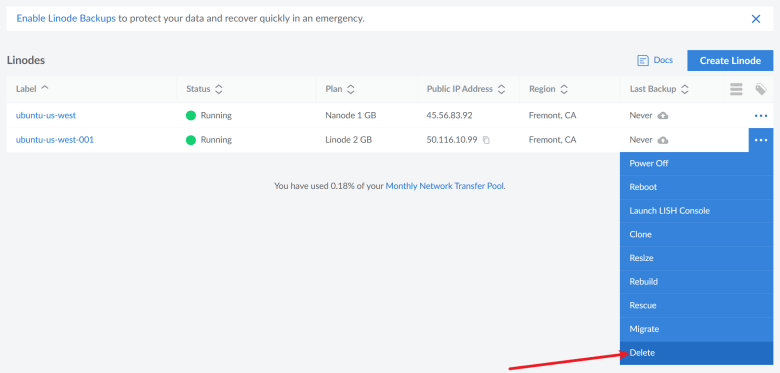Screen dimensions: 780x373
Task: Select Resize from action menu
Action: [696, 259]
